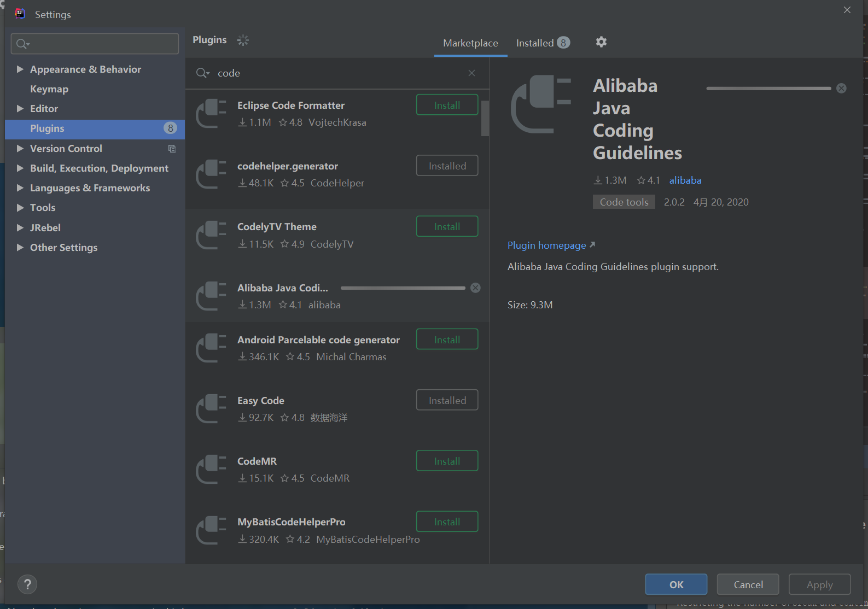Click the Installed count badge 8
The image size is (868, 609).
[563, 43]
